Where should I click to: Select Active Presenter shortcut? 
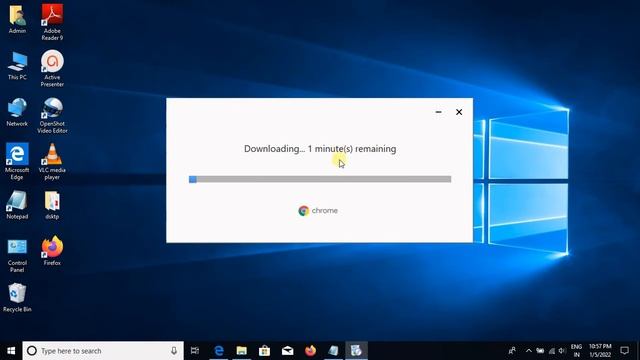52,68
